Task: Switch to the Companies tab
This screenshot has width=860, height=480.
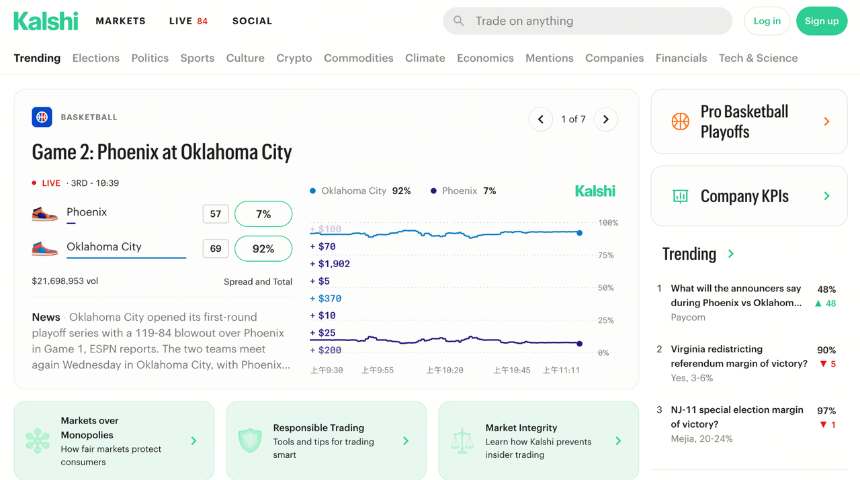Action: tap(614, 58)
